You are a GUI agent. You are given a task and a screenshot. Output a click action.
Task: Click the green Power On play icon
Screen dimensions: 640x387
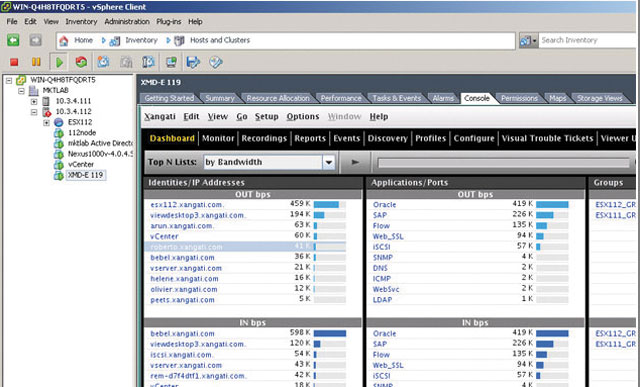pos(59,62)
